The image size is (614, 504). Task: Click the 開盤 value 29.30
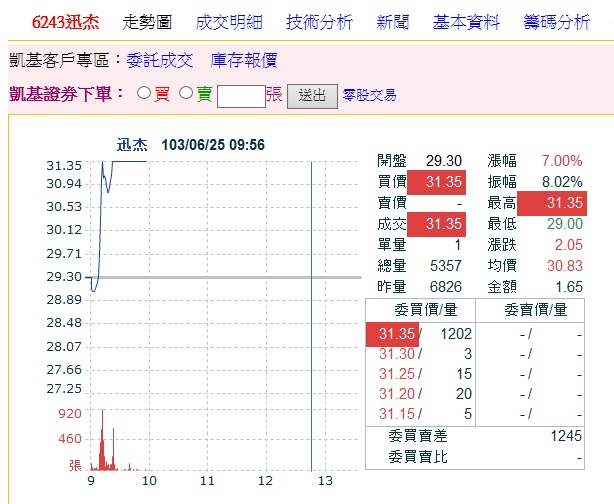444,161
